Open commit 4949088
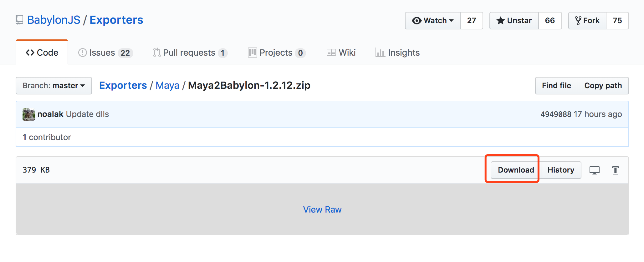Image resolution: width=644 pixels, height=262 pixels. [556, 114]
